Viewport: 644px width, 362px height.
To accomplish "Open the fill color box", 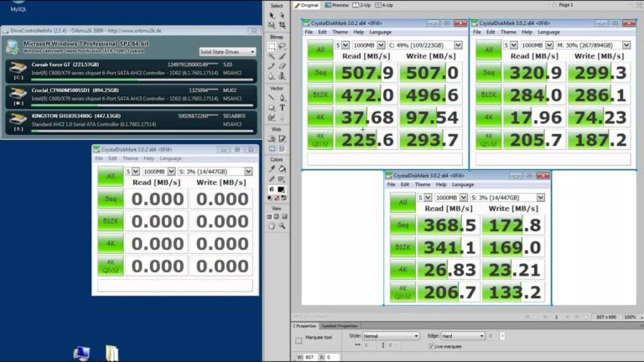I will [x=282, y=189].
